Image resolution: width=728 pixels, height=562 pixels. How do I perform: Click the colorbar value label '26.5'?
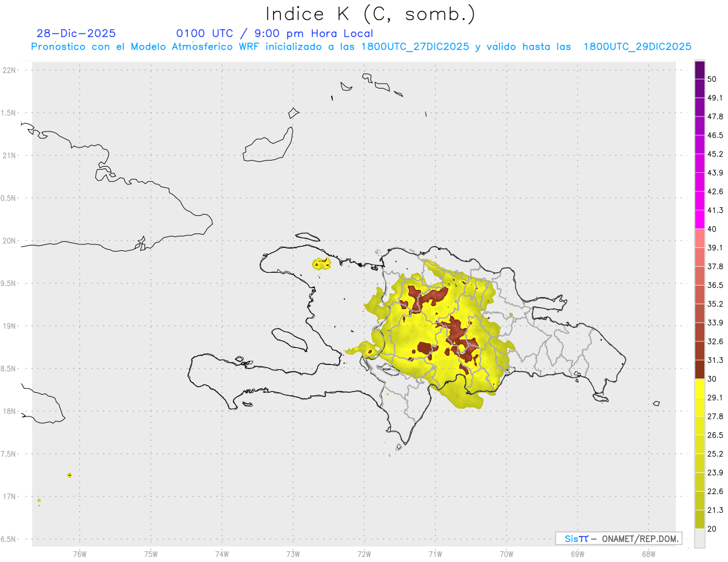pyautogui.click(x=715, y=435)
